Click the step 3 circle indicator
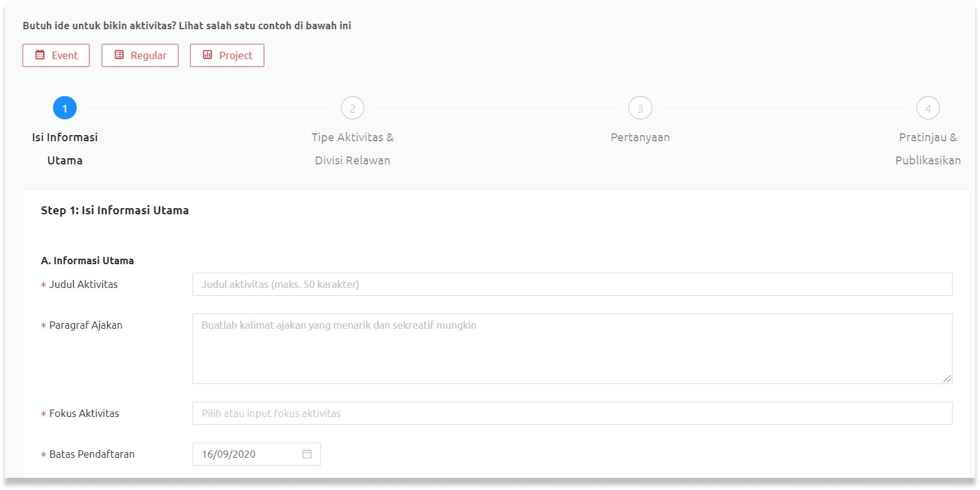The width and height of the screenshot is (980, 490). point(640,108)
